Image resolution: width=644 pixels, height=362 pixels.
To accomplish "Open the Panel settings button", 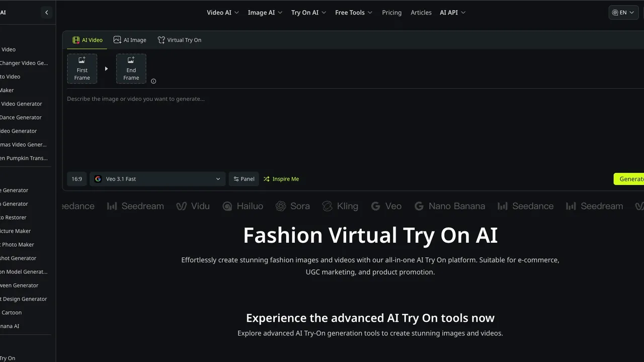I will [x=244, y=179].
